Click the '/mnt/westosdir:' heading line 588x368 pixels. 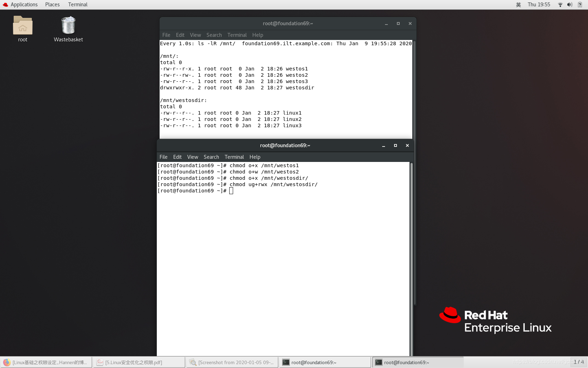(183, 100)
